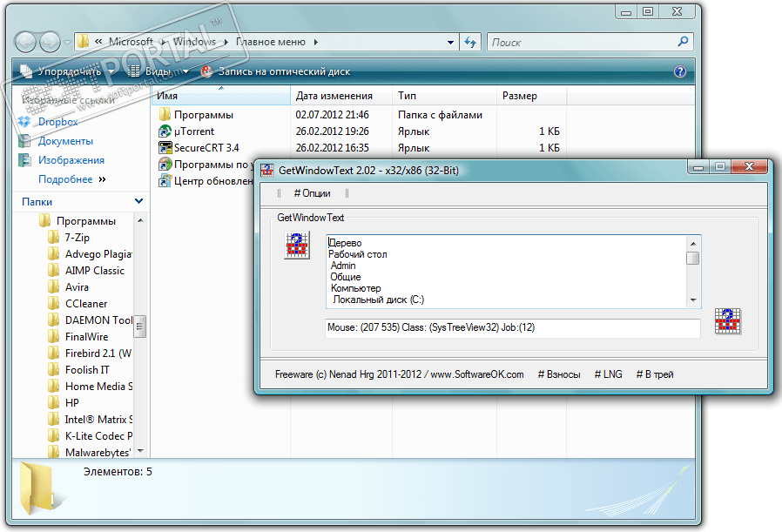
Task: Sort by Размер column header
Action: click(x=532, y=96)
